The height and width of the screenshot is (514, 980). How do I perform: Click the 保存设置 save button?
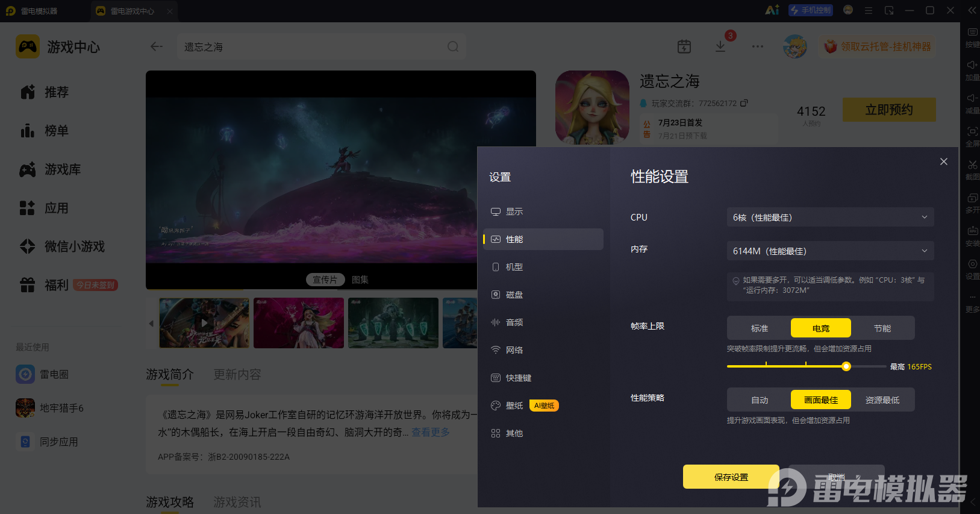731,477
